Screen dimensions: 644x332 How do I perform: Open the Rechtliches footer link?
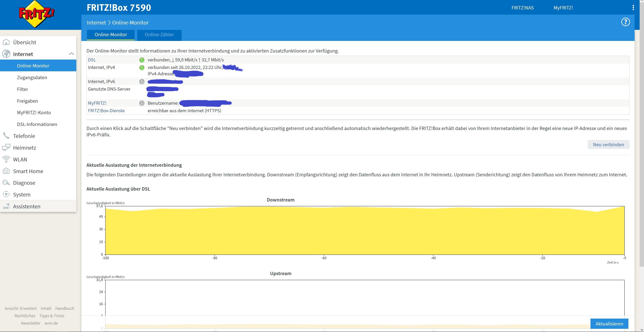(25, 316)
